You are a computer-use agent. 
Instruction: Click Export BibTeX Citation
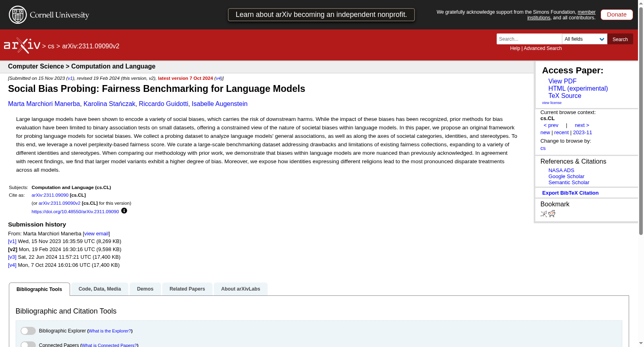coord(570,193)
